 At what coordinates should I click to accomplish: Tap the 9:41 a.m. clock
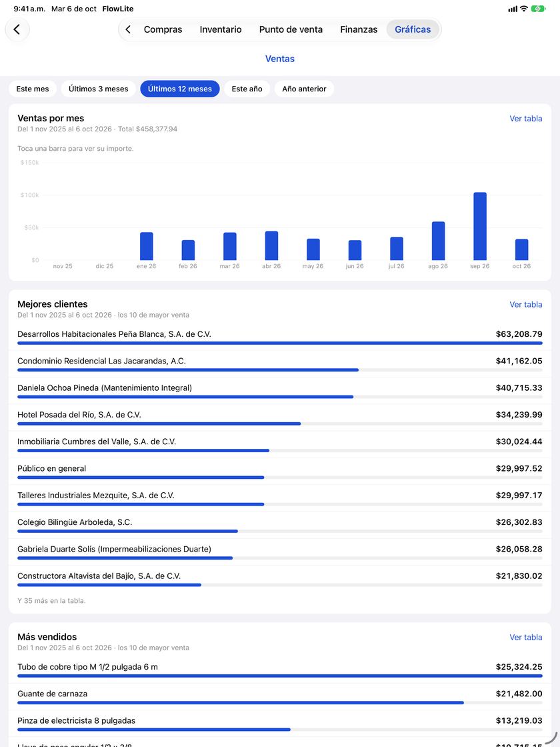click(x=29, y=9)
